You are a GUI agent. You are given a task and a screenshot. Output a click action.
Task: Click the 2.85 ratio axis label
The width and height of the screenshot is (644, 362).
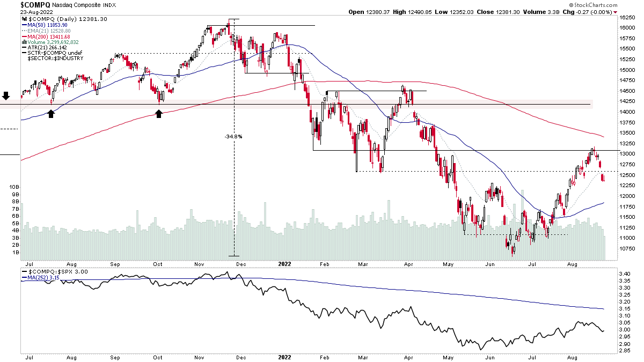pos(625,351)
